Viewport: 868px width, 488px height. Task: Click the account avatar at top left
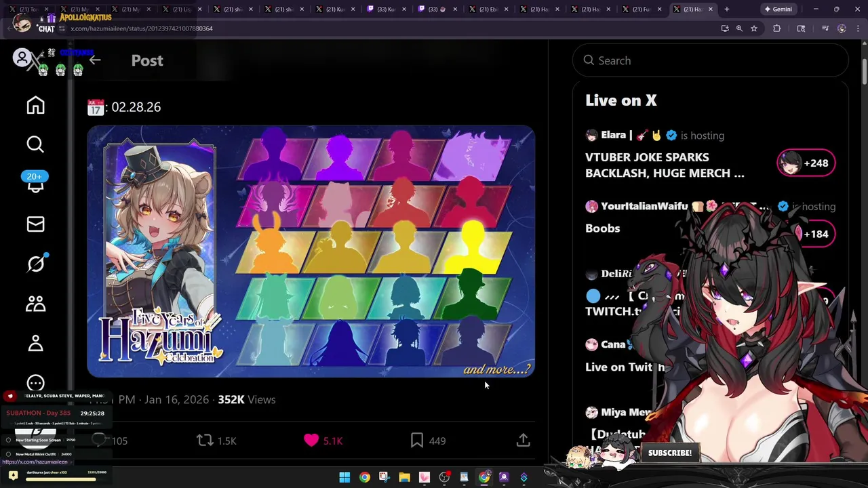pyautogui.click(x=22, y=58)
